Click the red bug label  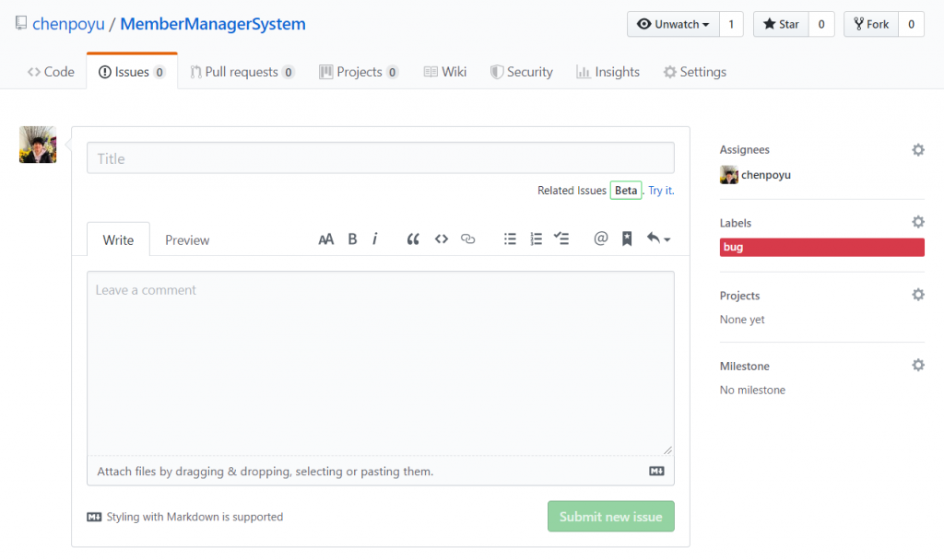[x=821, y=247]
